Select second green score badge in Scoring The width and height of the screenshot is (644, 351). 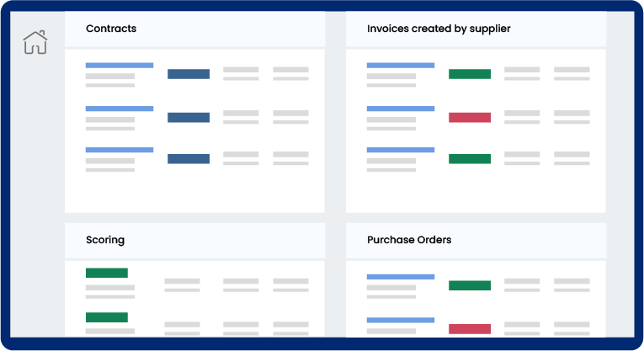point(107,317)
